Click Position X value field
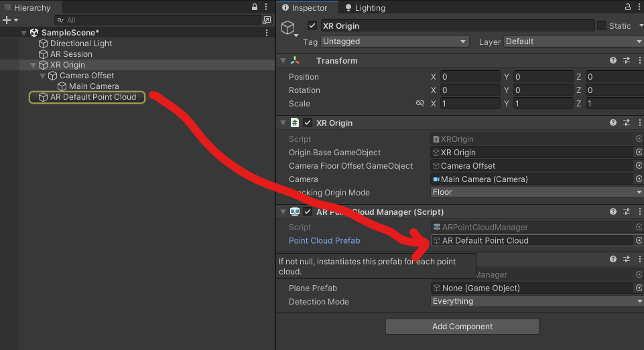This screenshot has width=644, height=350. 470,77
